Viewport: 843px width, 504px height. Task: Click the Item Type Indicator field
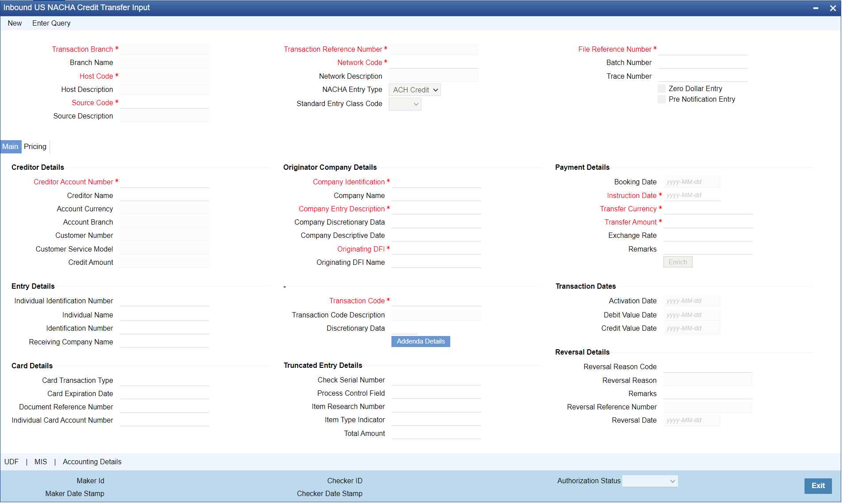tap(437, 420)
